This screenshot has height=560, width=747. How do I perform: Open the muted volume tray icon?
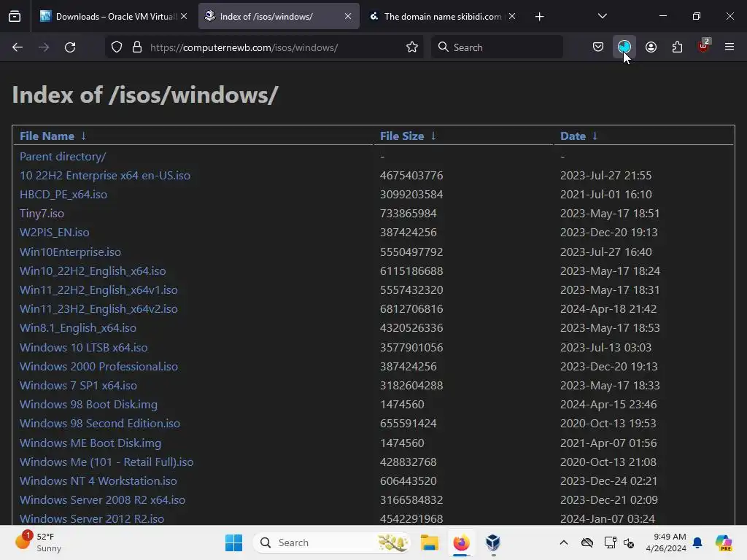tap(630, 542)
